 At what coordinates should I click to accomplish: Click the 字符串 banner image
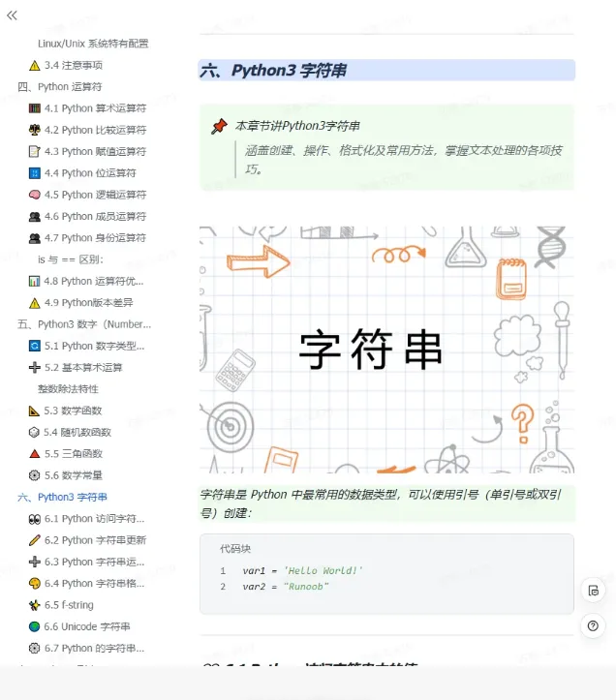pyautogui.click(x=386, y=350)
